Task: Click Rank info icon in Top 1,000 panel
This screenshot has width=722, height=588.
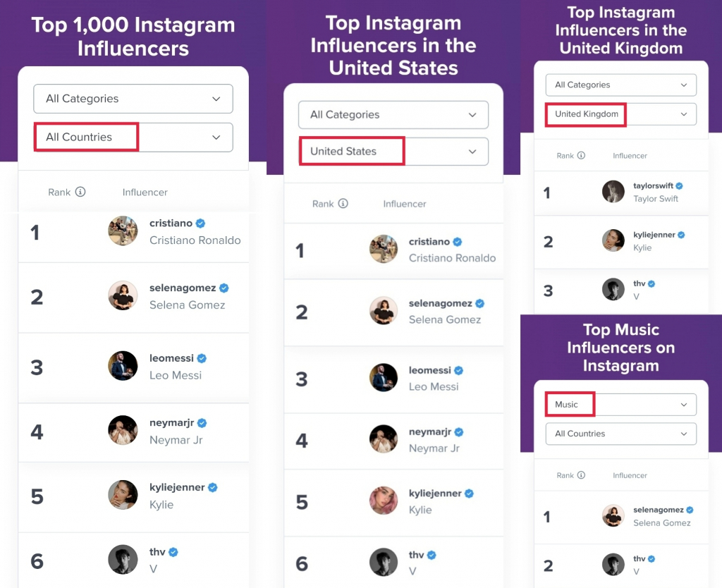Action: 80,192
